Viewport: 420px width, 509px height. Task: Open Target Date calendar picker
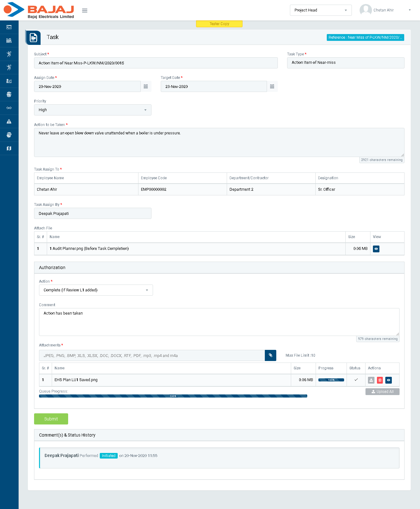pos(272,86)
